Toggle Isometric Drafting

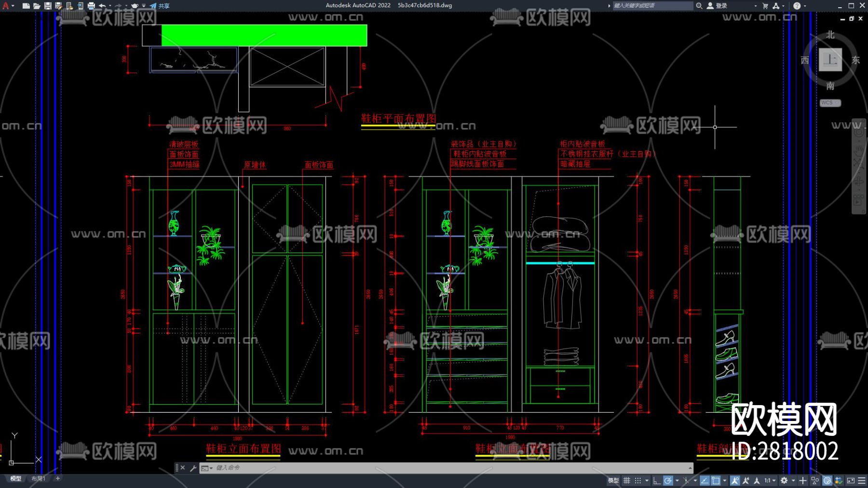686,480
